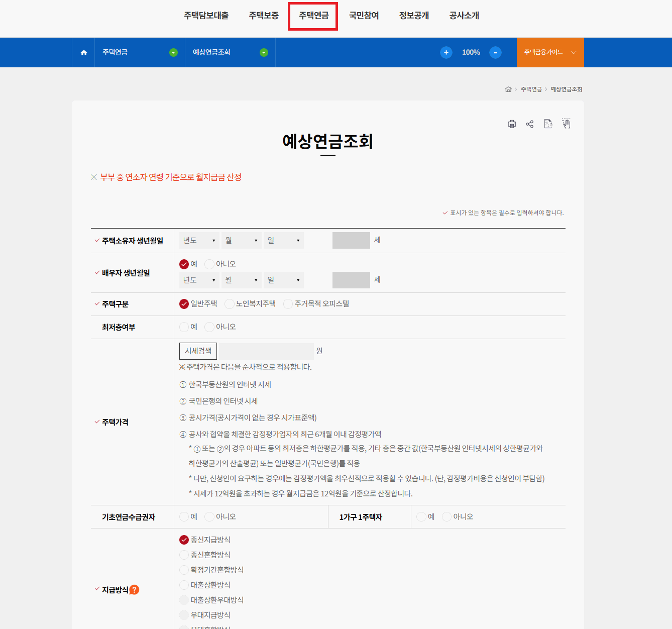Screen dimensions: 672x629
Task: Follow the 예상연금조회 breadcrumb link
Action: [x=566, y=89]
